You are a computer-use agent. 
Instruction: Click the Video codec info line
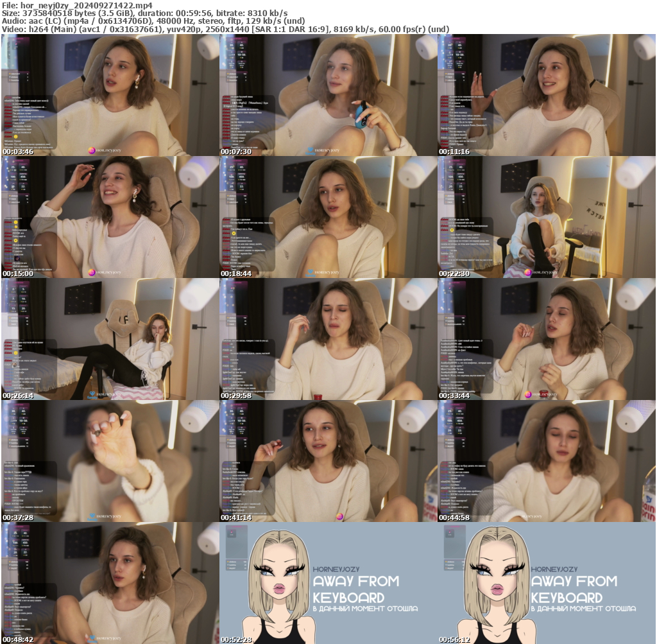point(226,28)
